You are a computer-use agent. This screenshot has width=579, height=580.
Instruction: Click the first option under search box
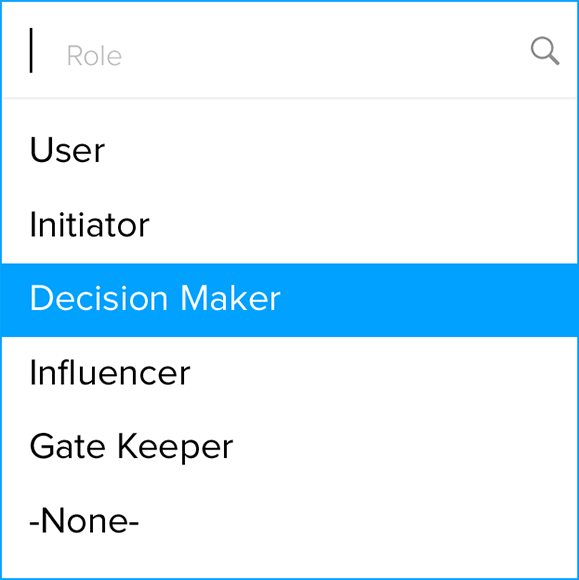click(289, 151)
